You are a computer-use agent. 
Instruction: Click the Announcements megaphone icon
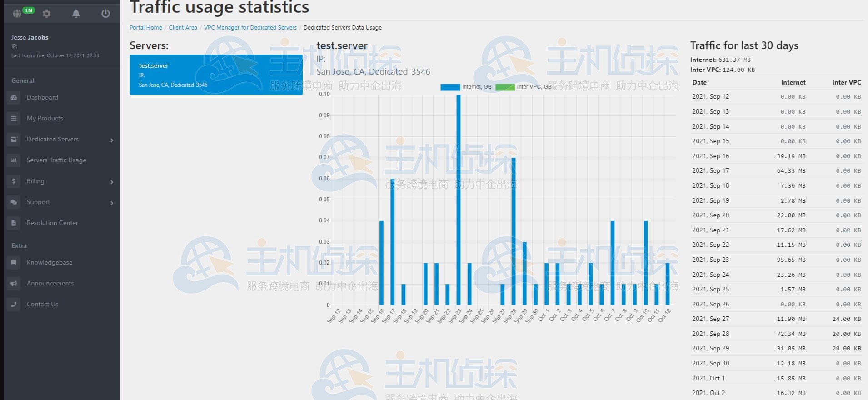(x=14, y=283)
